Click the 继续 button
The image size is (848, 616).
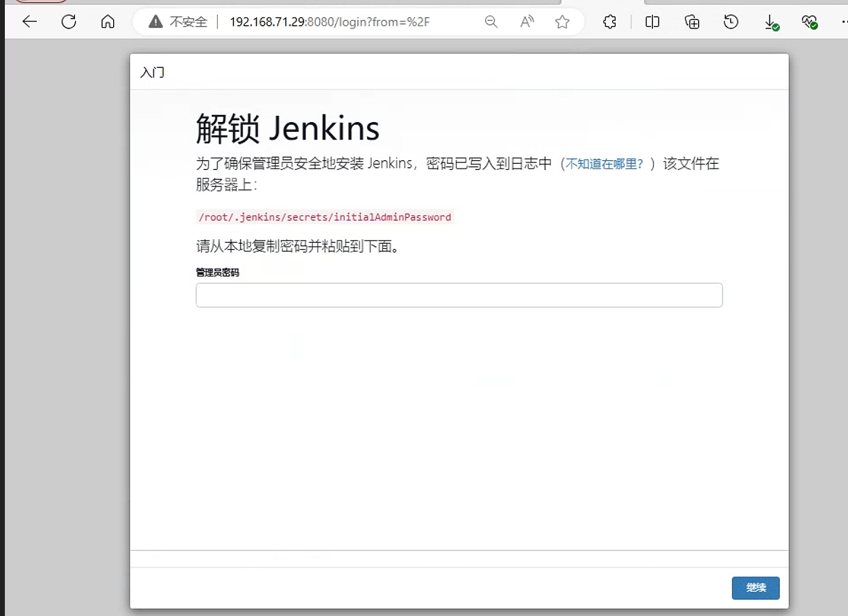point(756,588)
